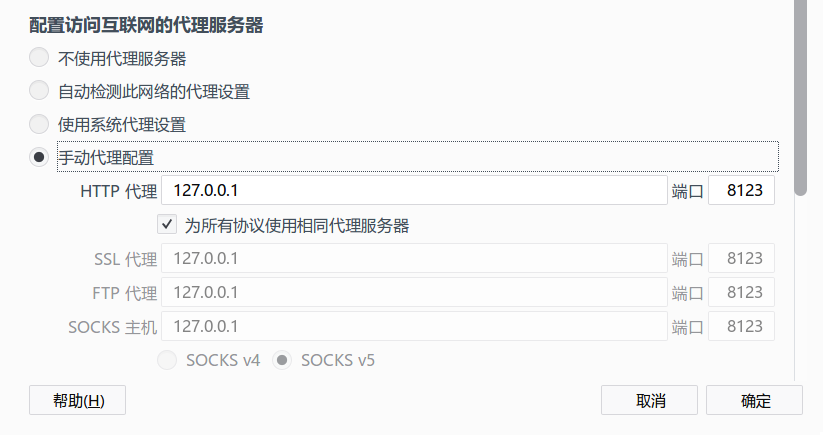823x435 pixels.
Task: Select 手动代理配置 radio button
Action: coord(39,157)
